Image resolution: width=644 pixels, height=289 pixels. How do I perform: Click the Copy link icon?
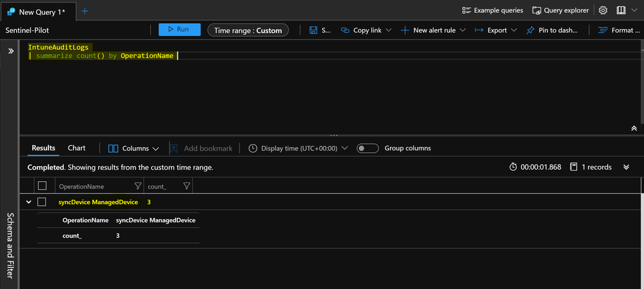pyautogui.click(x=345, y=30)
